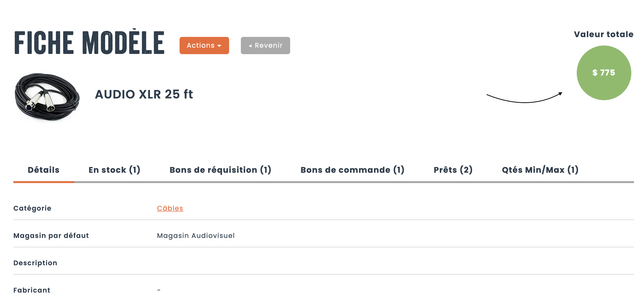Open the Actions dropdown menu
Screen dimensions: 644x300
pyautogui.click(x=204, y=45)
